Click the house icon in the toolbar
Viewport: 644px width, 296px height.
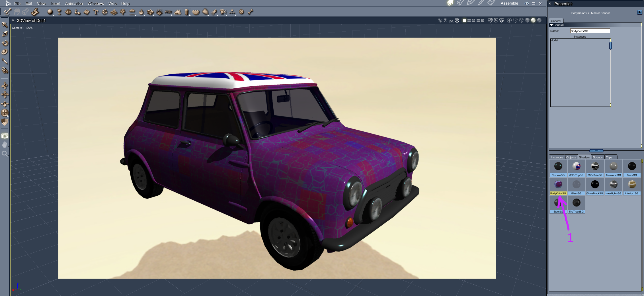click(178, 12)
